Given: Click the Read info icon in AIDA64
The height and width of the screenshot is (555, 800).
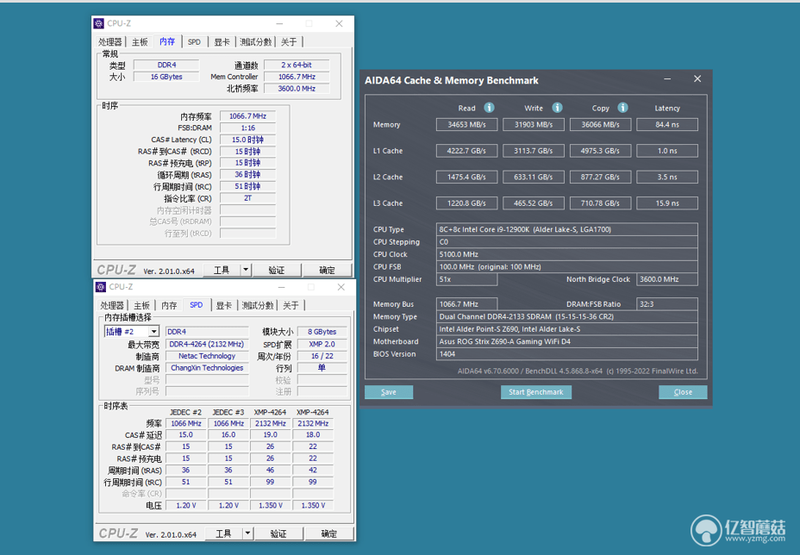Looking at the screenshot, I should pos(489,108).
